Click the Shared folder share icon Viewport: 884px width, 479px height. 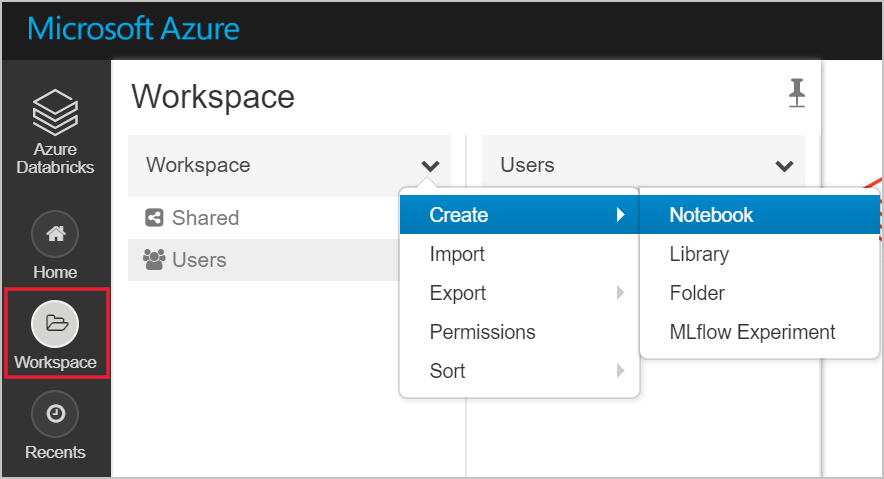coord(154,218)
